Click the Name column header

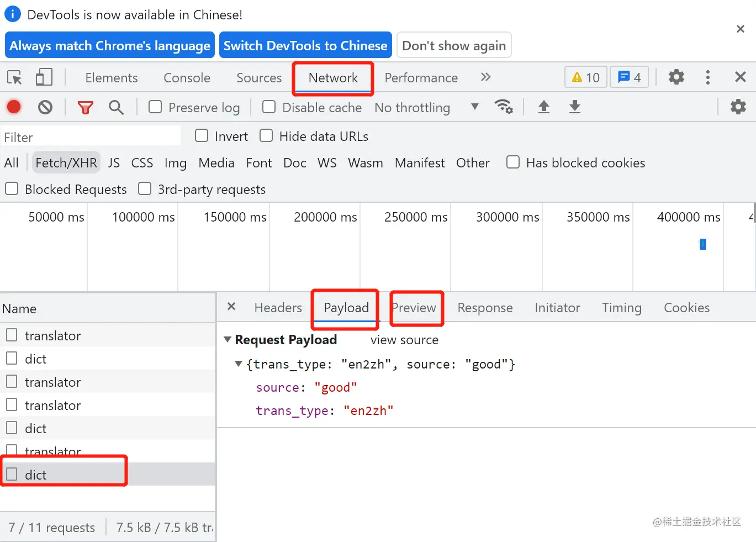tap(108, 308)
